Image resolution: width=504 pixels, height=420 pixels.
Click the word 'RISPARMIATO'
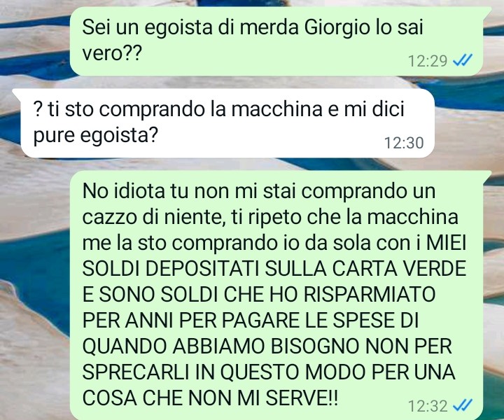tap(369, 295)
